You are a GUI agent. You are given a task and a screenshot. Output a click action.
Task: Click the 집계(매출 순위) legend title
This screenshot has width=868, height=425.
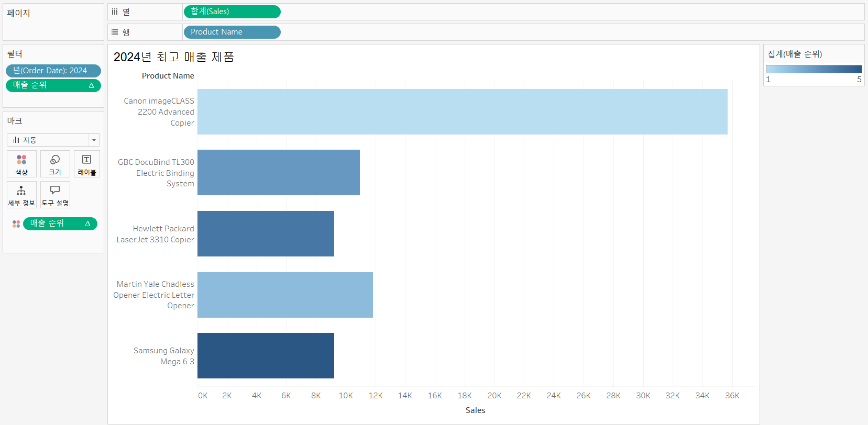(x=795, y=54)
